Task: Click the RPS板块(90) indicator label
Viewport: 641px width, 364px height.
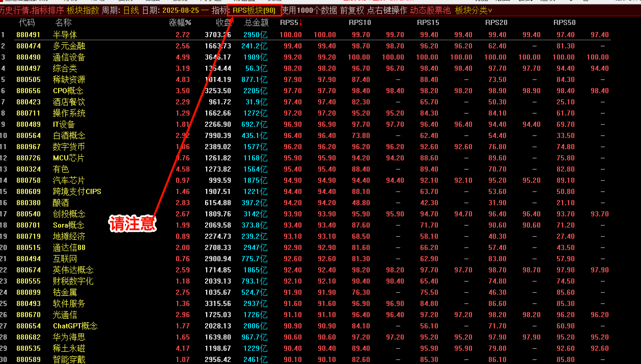Action: [x=254, y=10]
